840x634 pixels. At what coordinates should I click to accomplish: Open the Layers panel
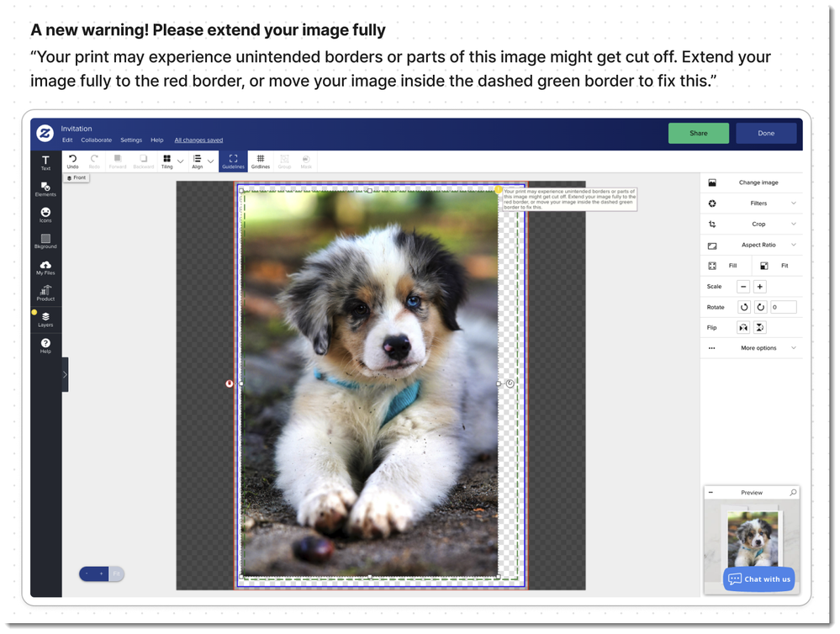coord(45,319)
